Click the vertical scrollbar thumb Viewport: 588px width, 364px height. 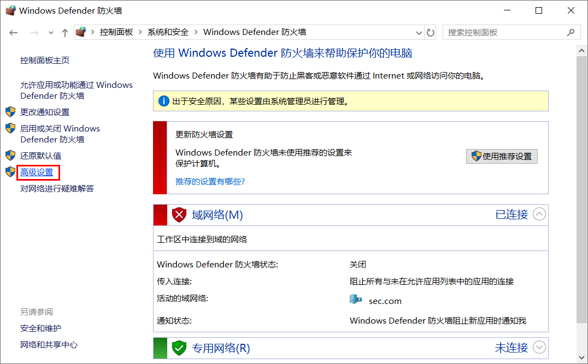click(581, 189)
